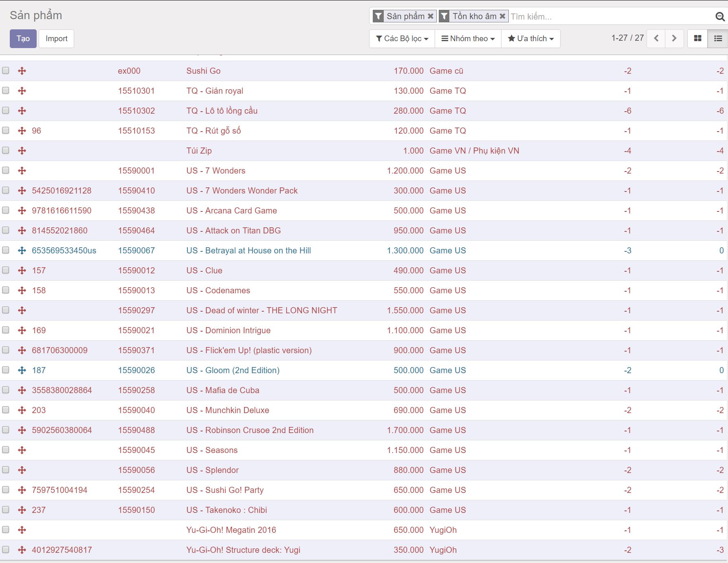The width and height of the screenshot is (728, 563).
Task: Open product 'US - Gloom (2nd Edition)'
Action: 233,370
